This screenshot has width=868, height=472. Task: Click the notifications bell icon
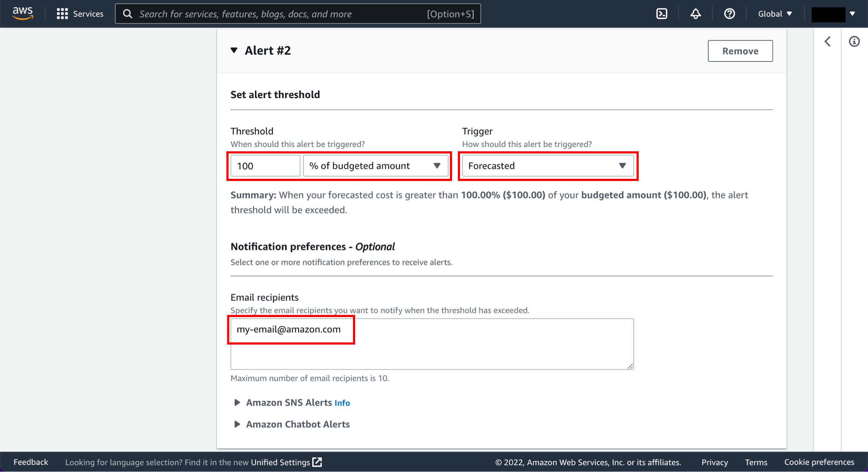tap(695, 13)
